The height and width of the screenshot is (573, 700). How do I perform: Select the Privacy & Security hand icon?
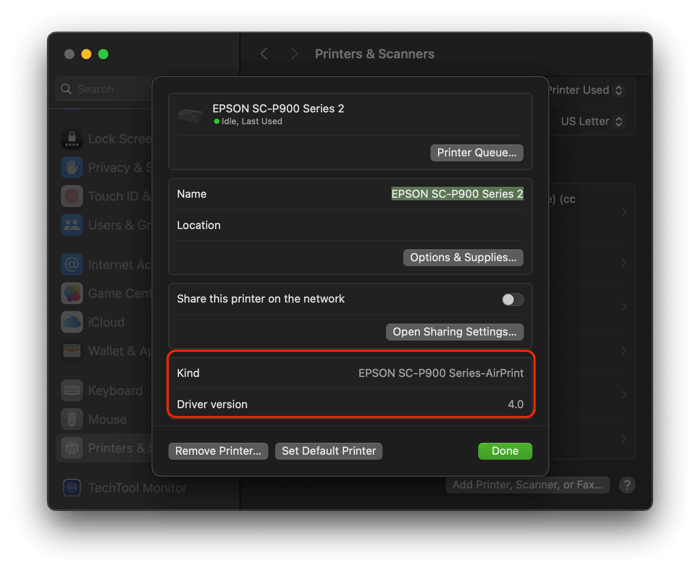(x=72, y=167)
